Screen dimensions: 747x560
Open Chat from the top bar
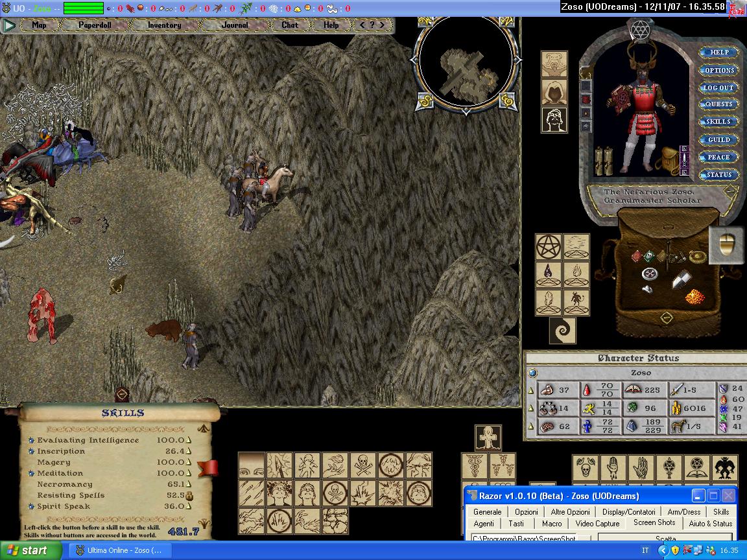[290, 25]
